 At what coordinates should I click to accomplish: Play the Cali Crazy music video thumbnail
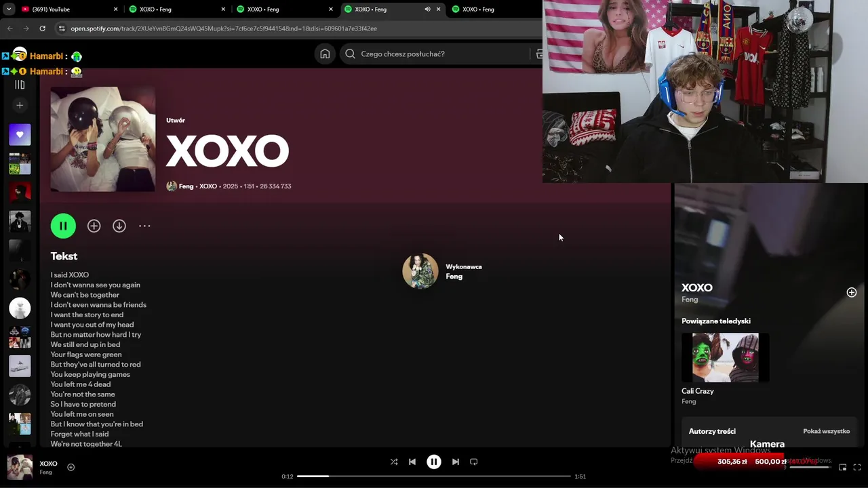click(726, 357)
